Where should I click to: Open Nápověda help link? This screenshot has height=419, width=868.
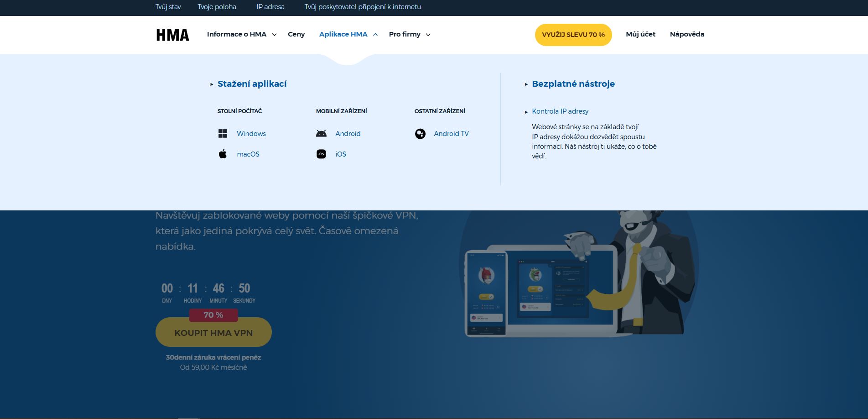tap(687, 34)
